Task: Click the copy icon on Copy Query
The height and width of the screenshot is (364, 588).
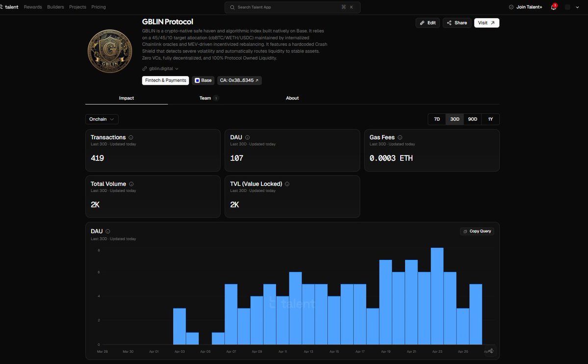Action: click(465, 232)
